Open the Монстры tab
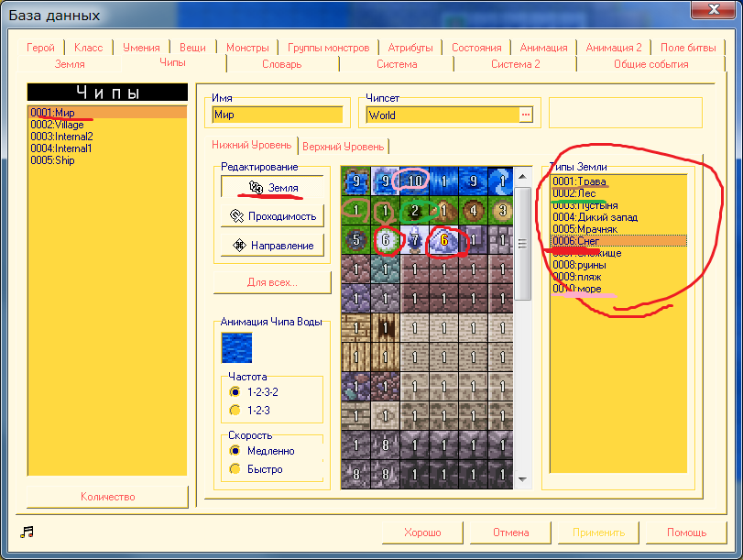 pos(247,48)
